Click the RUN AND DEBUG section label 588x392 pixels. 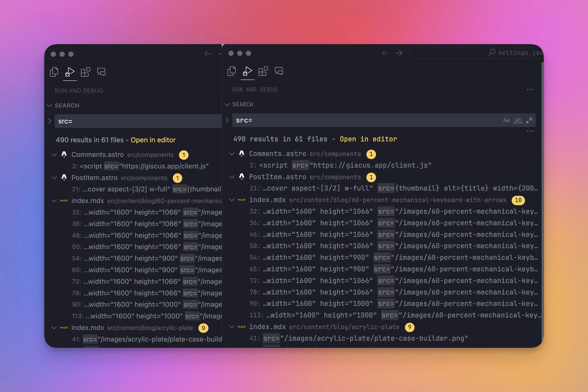pos(254,90)
